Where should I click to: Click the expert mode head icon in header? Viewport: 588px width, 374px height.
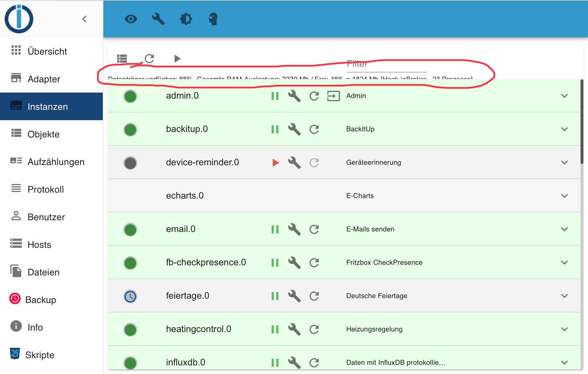(x=212, y=19)
